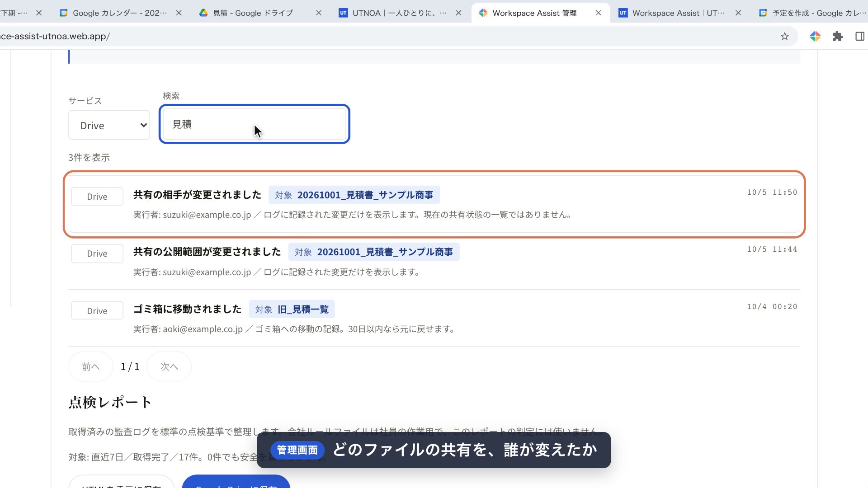
Task: Click the Drive badge on ゴミ箱 row
Action: click(97, 311)
